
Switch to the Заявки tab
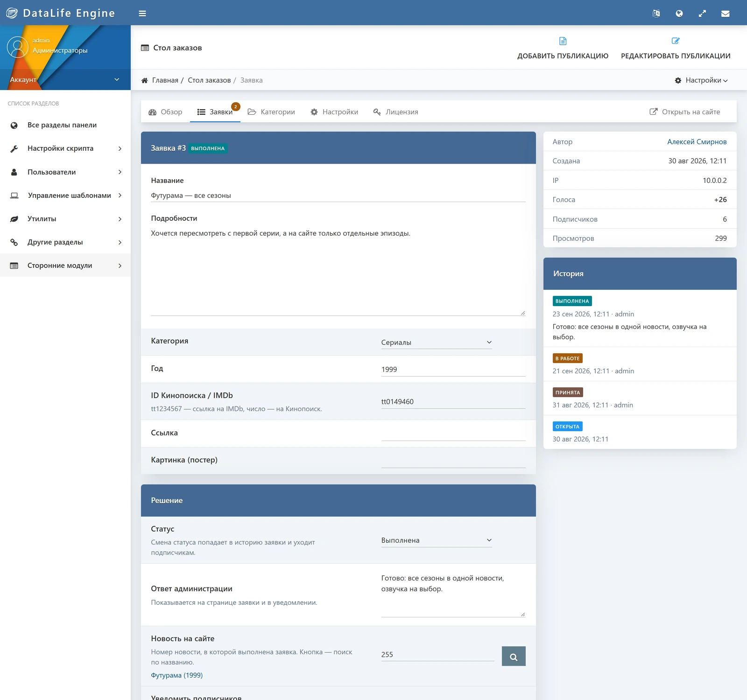[x=215, y=112]
